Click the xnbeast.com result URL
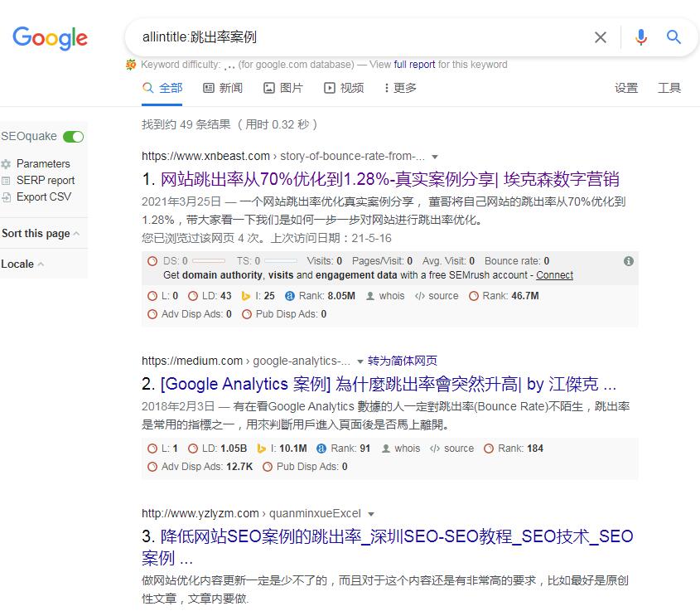This screenshot has width=700, height=611. [283, 157]
